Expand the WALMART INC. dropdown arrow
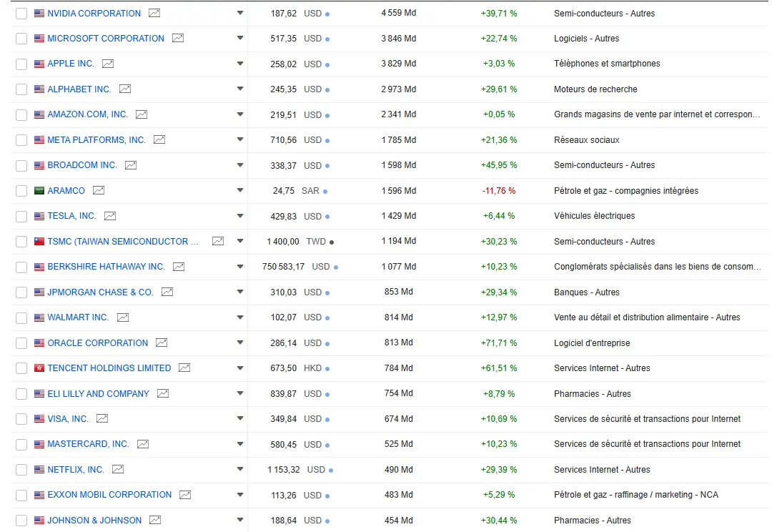Viewport: 772px width, 532px height. click(240, 317)
